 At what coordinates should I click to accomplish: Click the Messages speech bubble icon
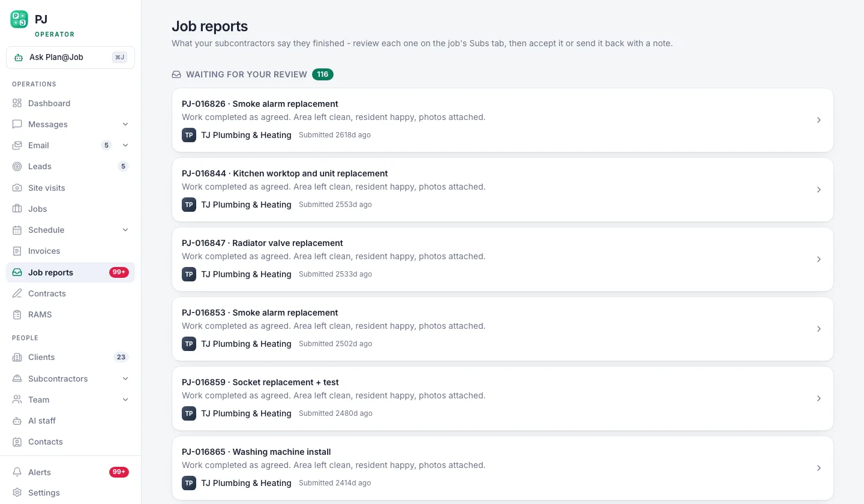tap(17, 124)
